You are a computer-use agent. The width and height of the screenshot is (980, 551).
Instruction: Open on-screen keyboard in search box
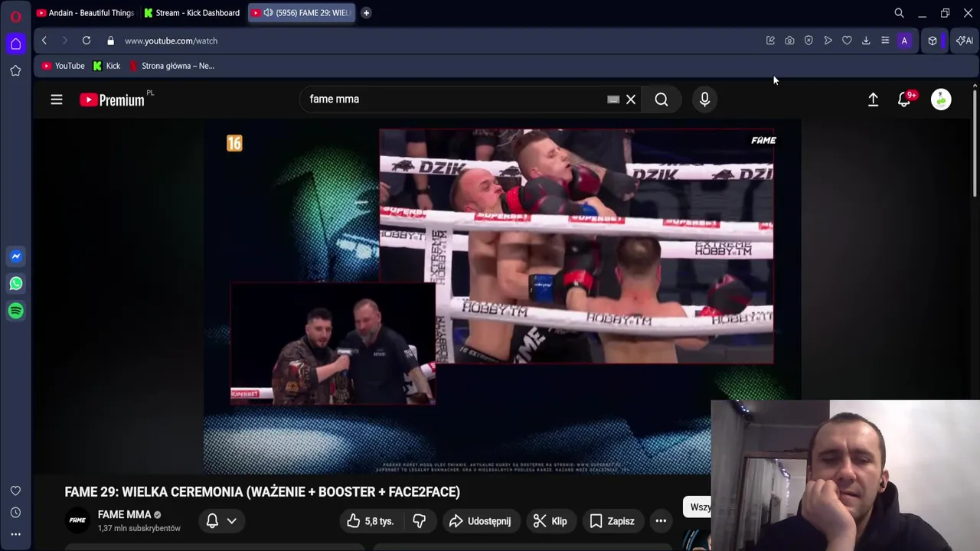click(x=613, y=99)
